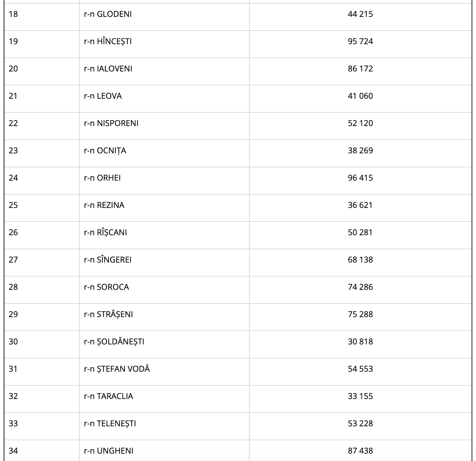Click the r-n ȘOLDĂNEȘTI entry
Image resolution: width=476 pixels, height=461 pixels.
[x=114, y=342]
